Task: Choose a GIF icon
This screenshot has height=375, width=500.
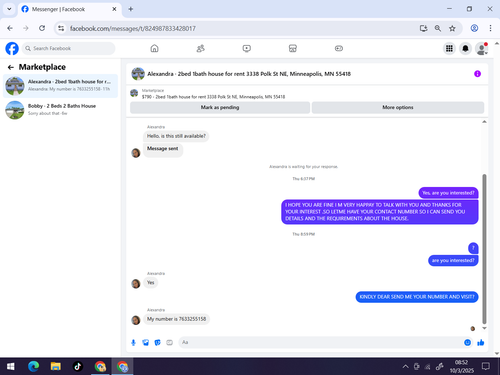Action: [170, 342]
